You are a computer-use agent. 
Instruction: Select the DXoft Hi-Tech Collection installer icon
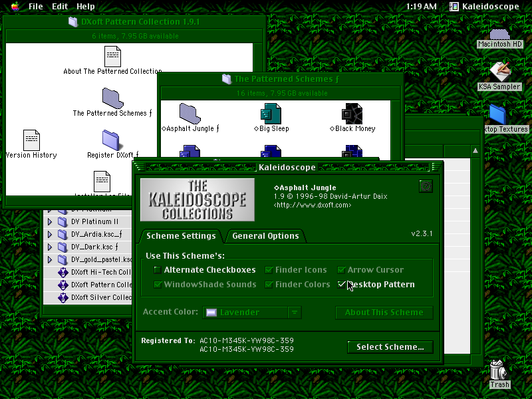(63, 273)
